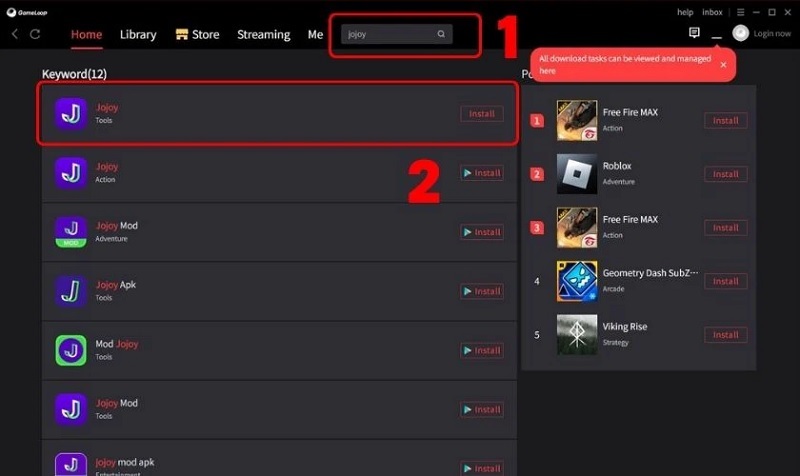Click the user avatar icon
This screenshot has height=476, width=800.
click(740, 33)
